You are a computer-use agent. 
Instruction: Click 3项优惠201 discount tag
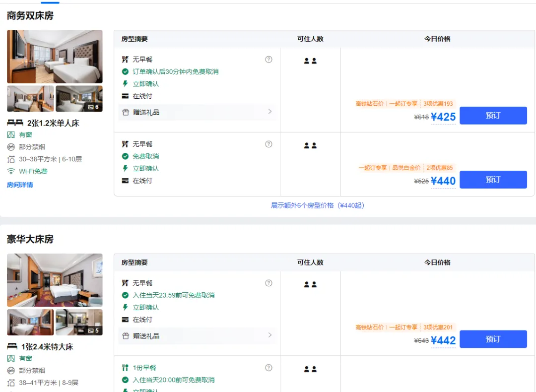tap(438, 327)
